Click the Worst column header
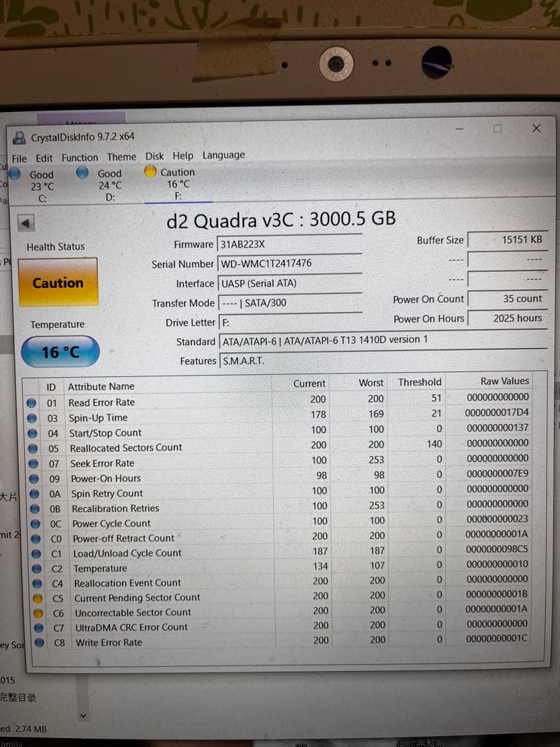The image size is (560, 747). pyautogui.click(x=371, y=382)
